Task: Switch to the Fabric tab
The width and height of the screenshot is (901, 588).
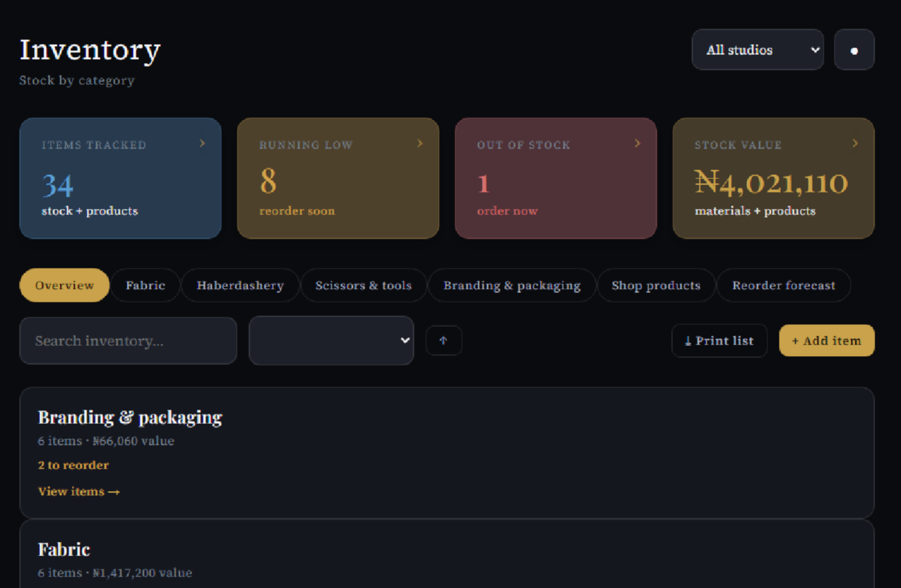Action: coord(145,285)
